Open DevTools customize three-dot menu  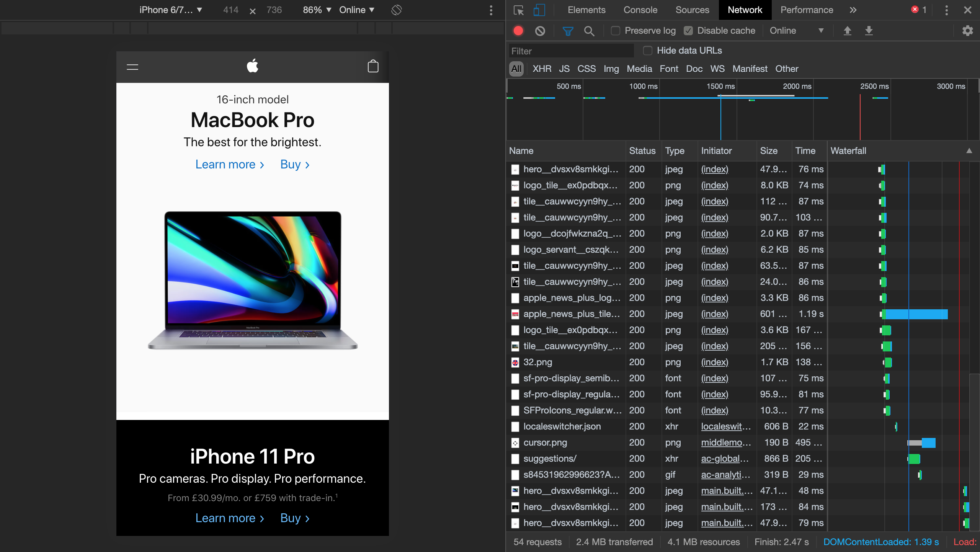(x=946, y=10)
